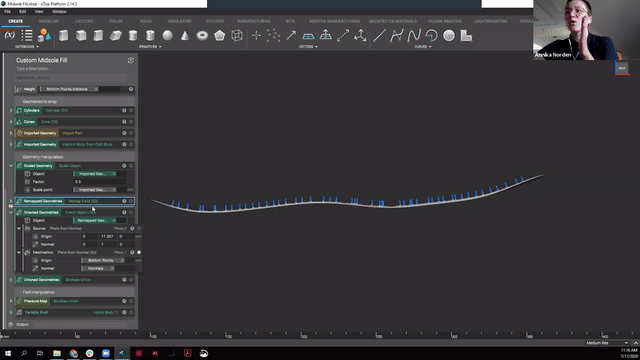The height and width of the screenshot is (360, 640).
Task: Switch to the Modeling ribbon tab
Action: click(49, 21)
